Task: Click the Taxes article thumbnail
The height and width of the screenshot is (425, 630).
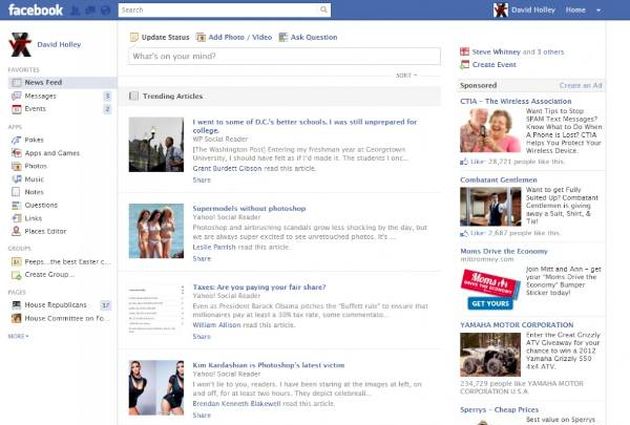Action: coord(156,309)
